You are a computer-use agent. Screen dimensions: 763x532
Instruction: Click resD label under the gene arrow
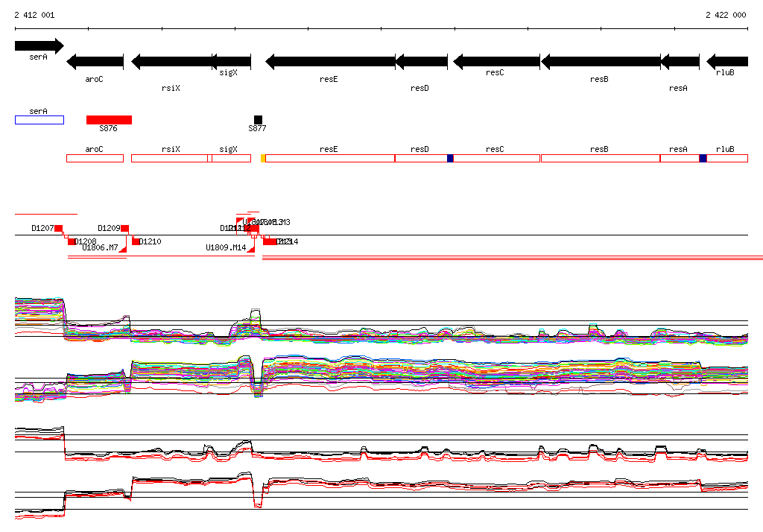tap(420, 88)
